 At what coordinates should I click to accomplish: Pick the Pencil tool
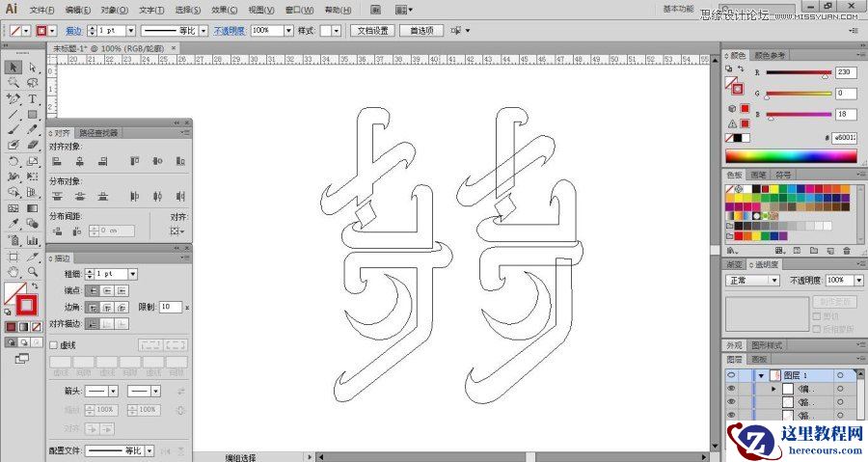click(x=32, y=129)
